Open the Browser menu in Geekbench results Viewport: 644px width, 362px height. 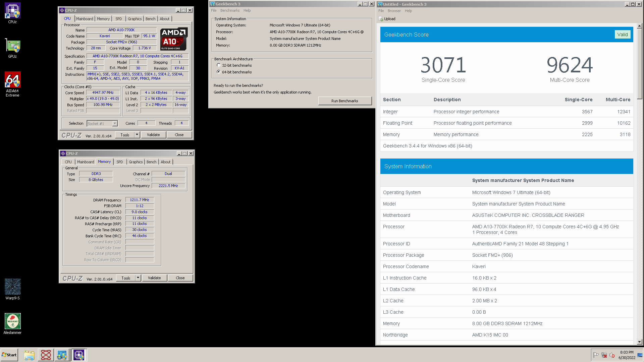pyautogui.click(x=394, y=11)
